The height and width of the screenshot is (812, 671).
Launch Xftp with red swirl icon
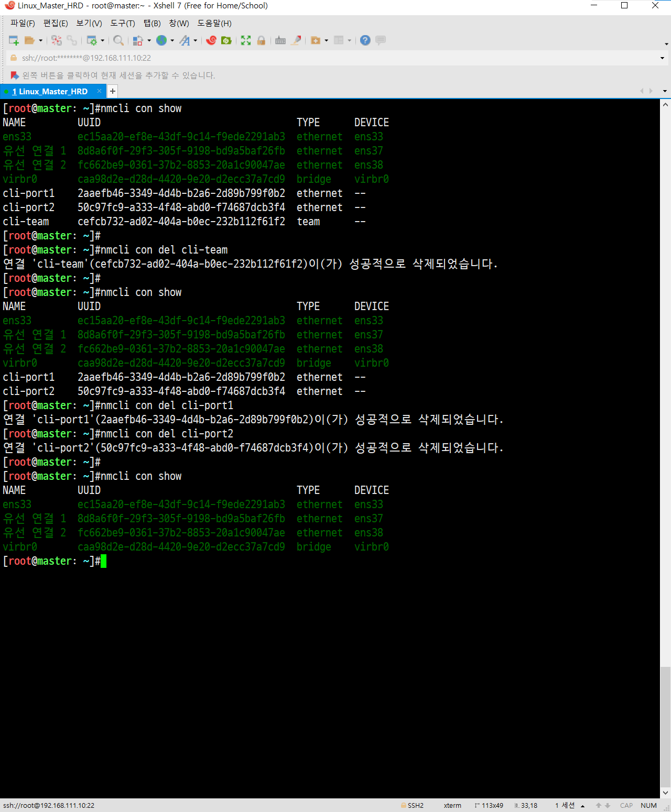(x=211, y=40)
